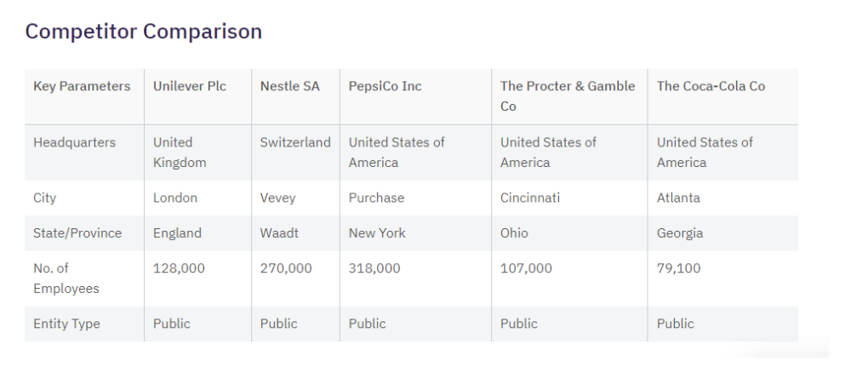Select the Headquarters row label

(x=74, y=142)
